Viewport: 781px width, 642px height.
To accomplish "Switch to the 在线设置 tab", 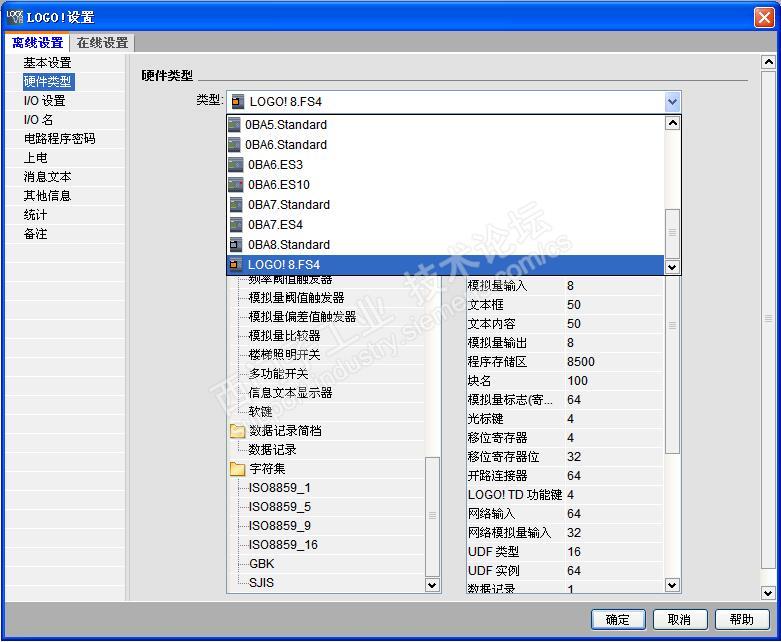I will (102, 43).
